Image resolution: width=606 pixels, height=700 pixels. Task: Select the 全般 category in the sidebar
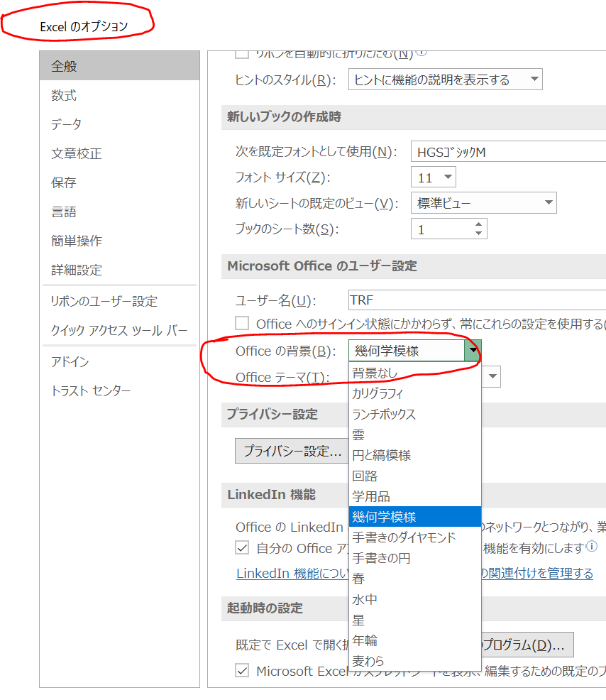pos(119,66)
